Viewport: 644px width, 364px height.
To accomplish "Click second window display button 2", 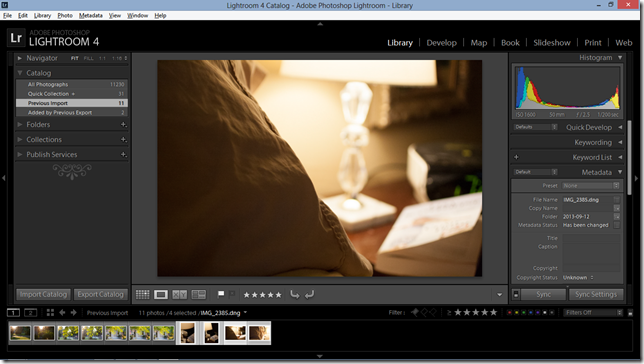I will (30, 313).
